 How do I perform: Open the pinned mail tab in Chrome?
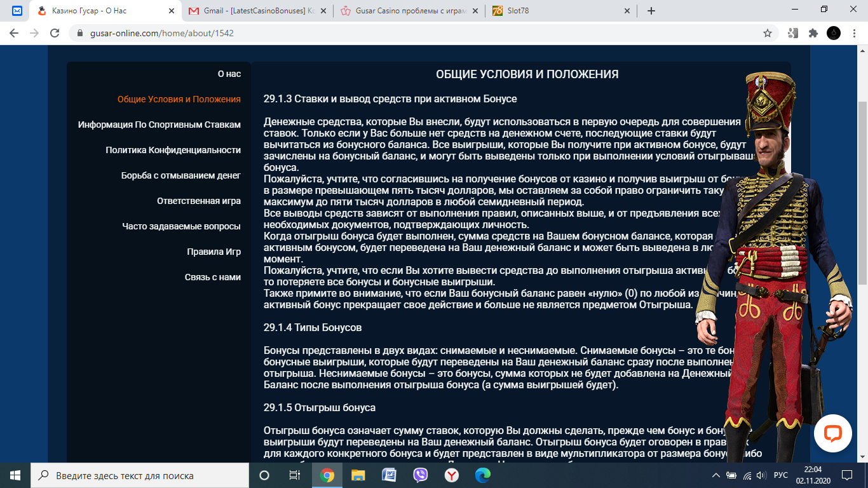pyautogui.click(x=17, y=11)
